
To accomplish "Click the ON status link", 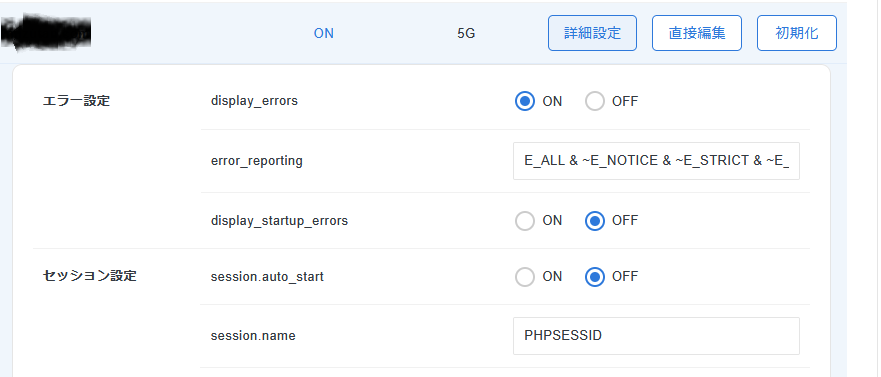I will [324, 34].
